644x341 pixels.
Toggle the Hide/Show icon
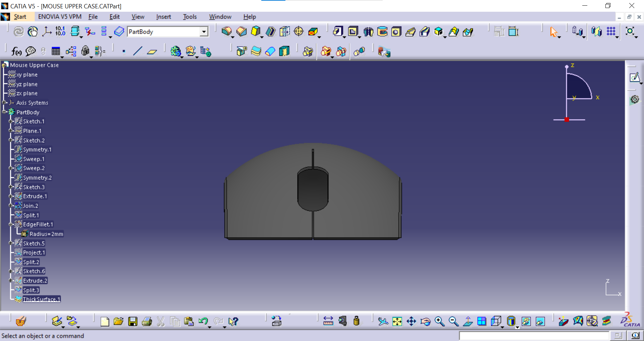coord(526,321)
